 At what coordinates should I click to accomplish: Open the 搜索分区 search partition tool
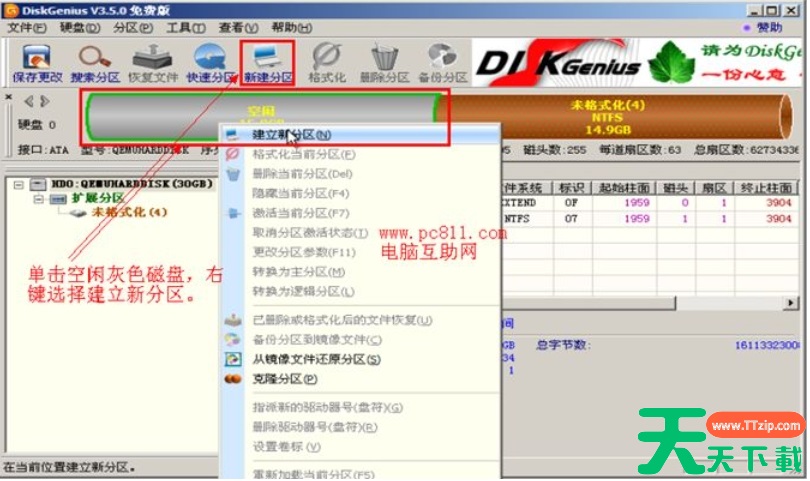point(95,64)
